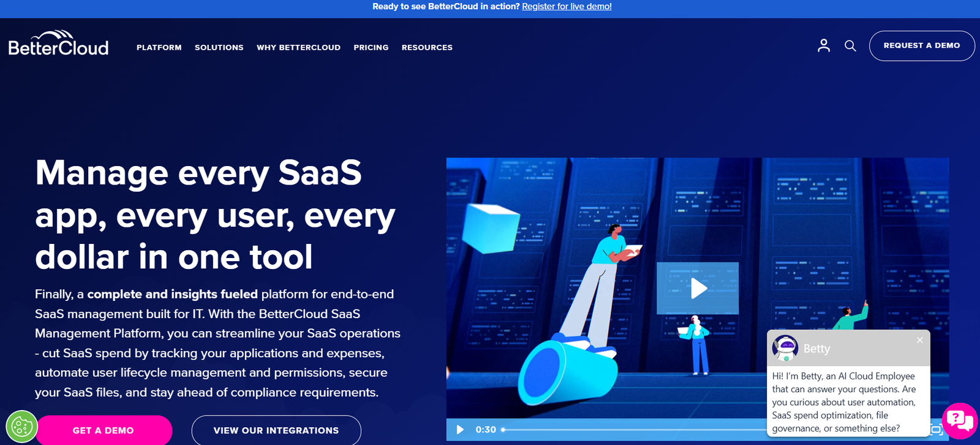Go to the Pricing page
The width and height of the screenshot is (980, 445).
pyautogui.click(x=371, y=47)
